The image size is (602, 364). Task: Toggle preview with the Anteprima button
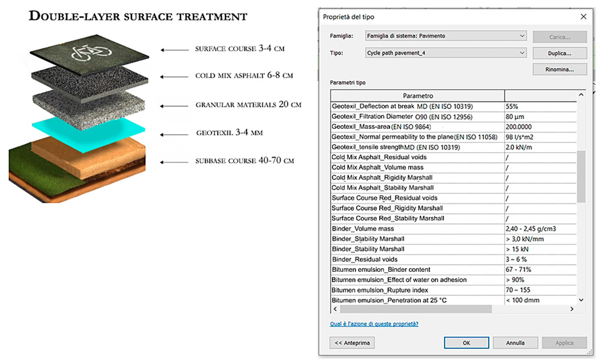click(x=352, y=343)
